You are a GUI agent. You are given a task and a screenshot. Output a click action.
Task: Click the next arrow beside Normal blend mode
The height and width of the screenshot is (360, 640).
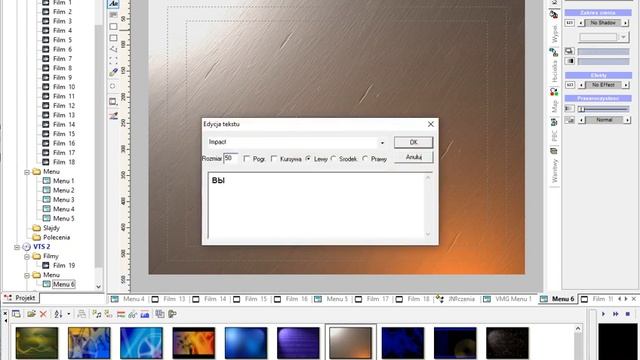coord(627,120)
